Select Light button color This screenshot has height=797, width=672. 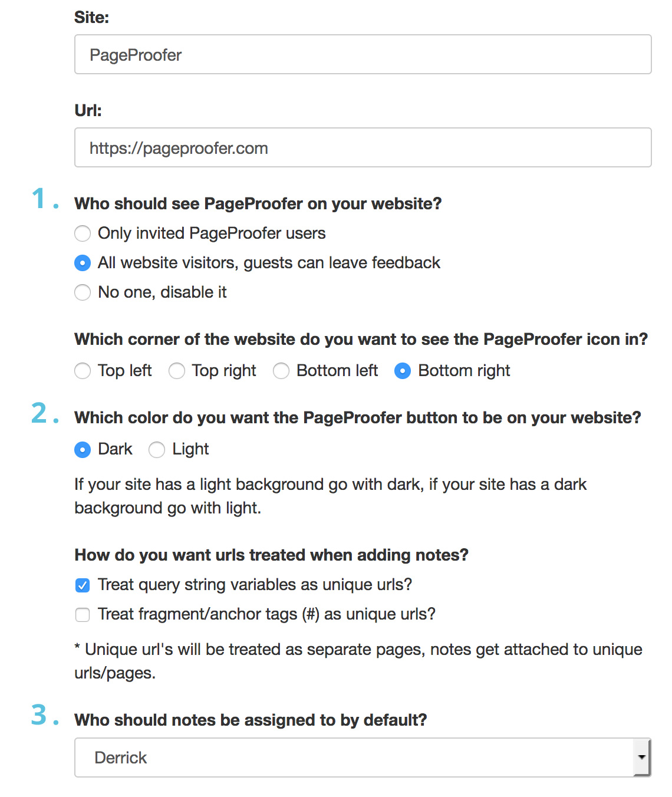click(157, 450)
